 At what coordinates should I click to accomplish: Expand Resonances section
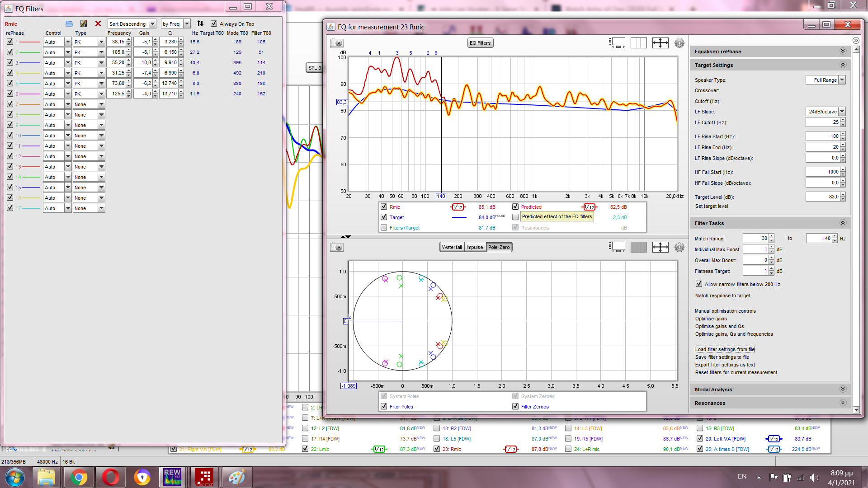[x=843, y=403]
